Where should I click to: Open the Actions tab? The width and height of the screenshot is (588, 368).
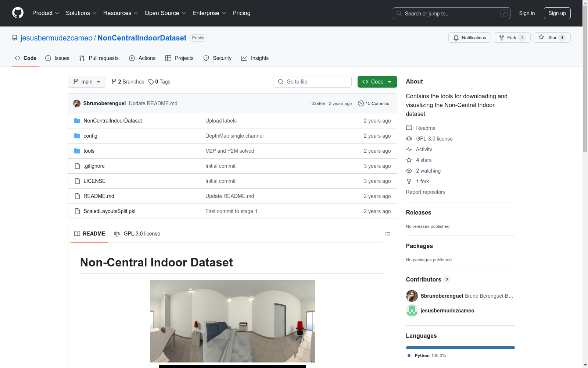(142, 58)
